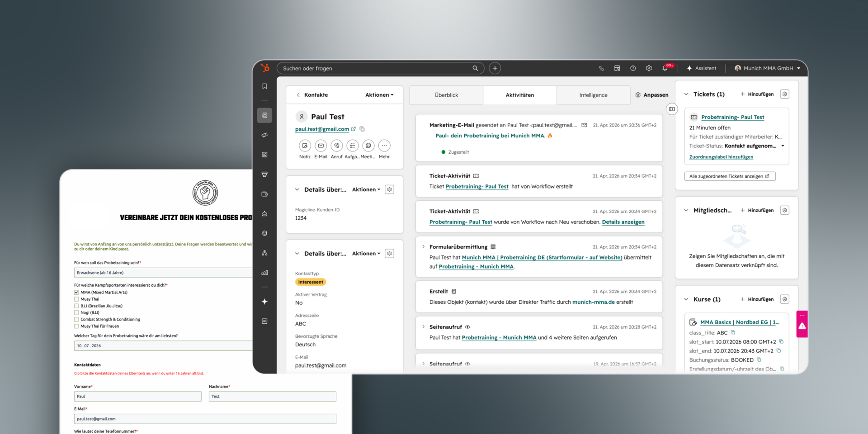Switch to the Aktivitäten tab

[x=520, y=95]
